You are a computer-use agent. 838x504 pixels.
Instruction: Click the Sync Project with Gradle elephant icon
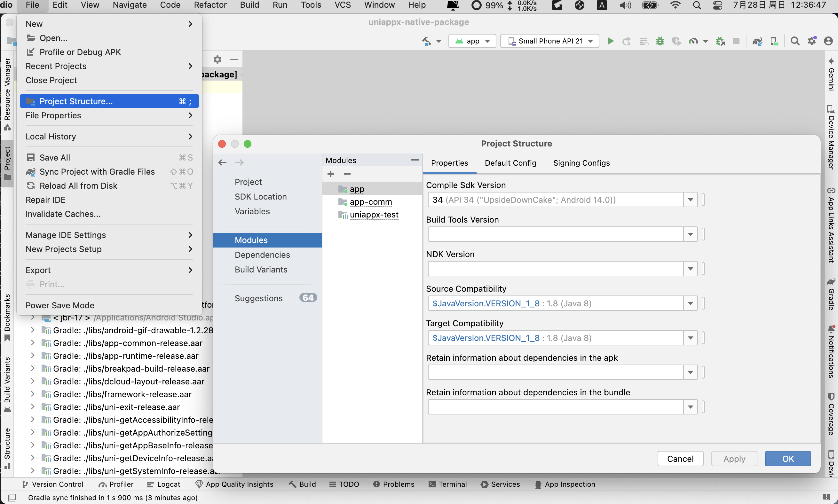[757, 41]
